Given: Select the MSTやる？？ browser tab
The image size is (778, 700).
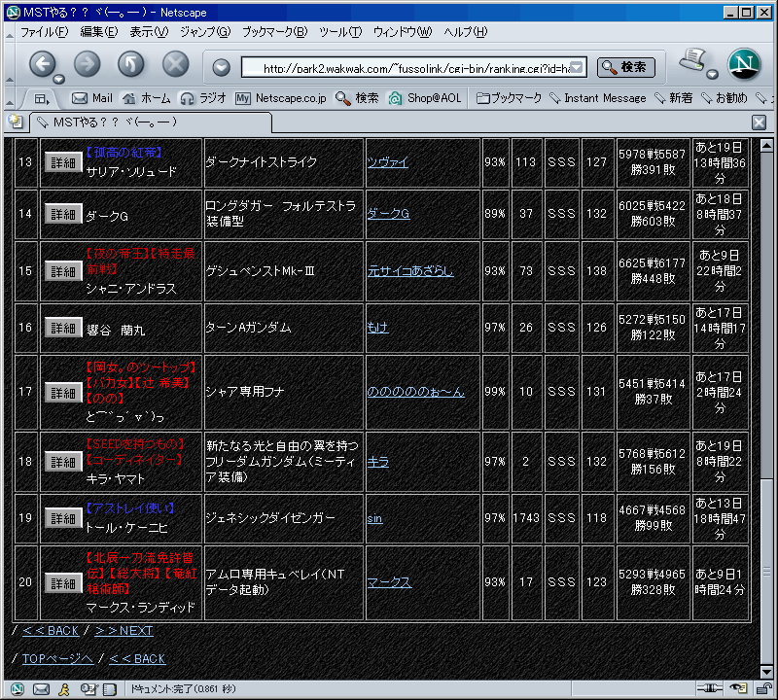Looking at the screenshot, I should point(151,122).
